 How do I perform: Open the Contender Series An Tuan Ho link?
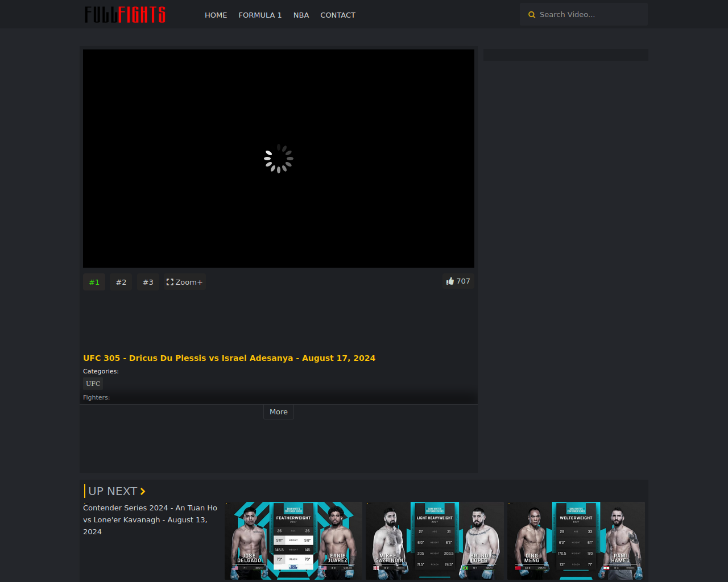point(151,520)
